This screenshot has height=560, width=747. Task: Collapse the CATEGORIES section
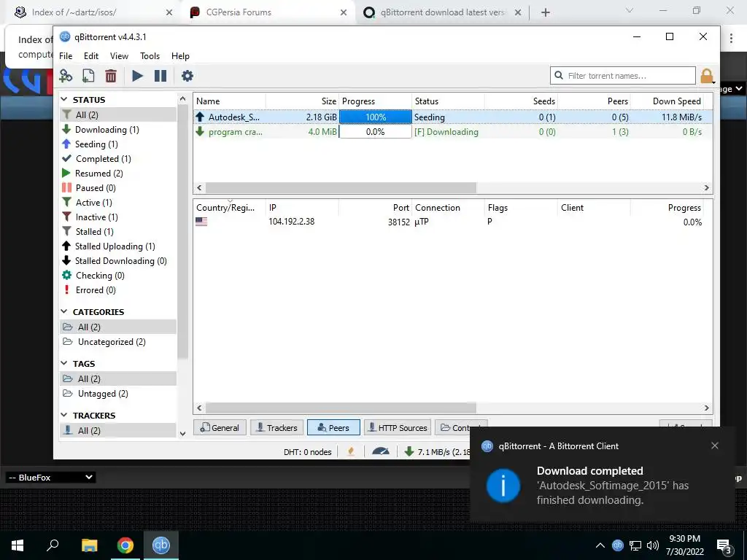pyautogui.click(x=64, y=311)
